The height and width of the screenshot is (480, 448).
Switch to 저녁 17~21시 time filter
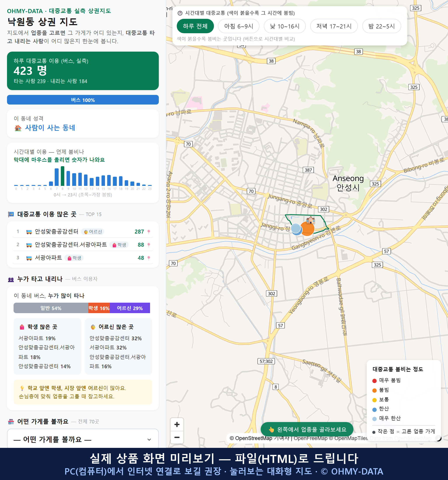click(334, 26)
